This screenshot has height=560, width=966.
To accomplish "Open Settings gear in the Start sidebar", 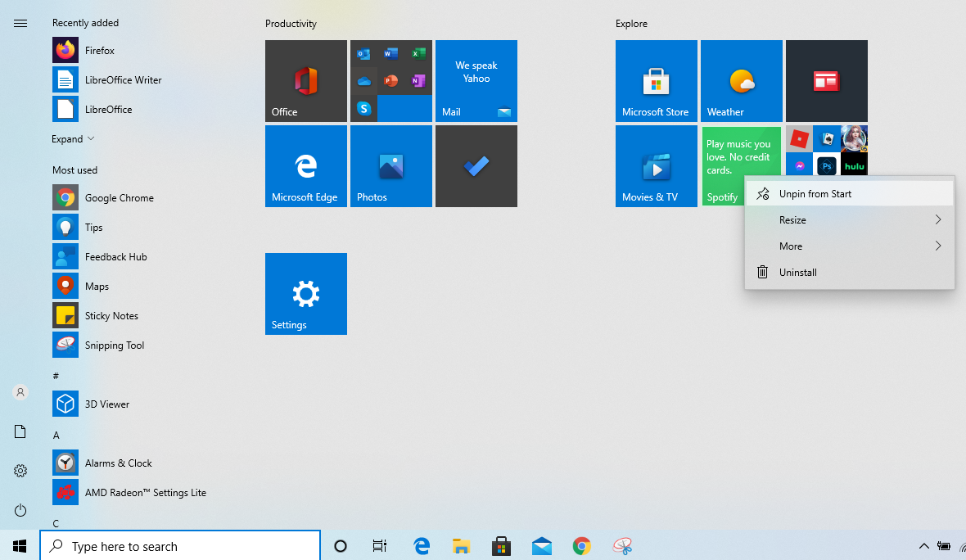I will [x=20, y=471].
